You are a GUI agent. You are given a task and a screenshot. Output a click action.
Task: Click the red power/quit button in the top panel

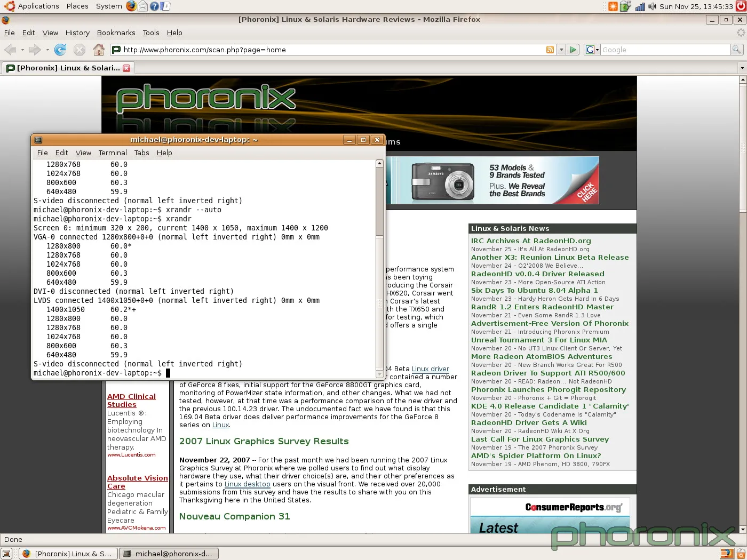741,6
